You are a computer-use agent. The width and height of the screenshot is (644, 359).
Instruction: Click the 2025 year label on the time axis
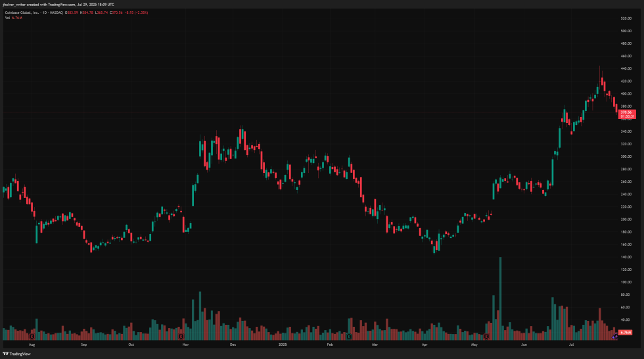tap(283, 344)
